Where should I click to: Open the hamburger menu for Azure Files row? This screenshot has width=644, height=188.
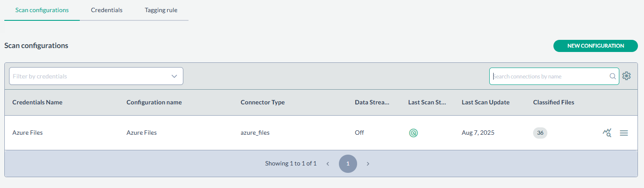click(x=624, y=133)
